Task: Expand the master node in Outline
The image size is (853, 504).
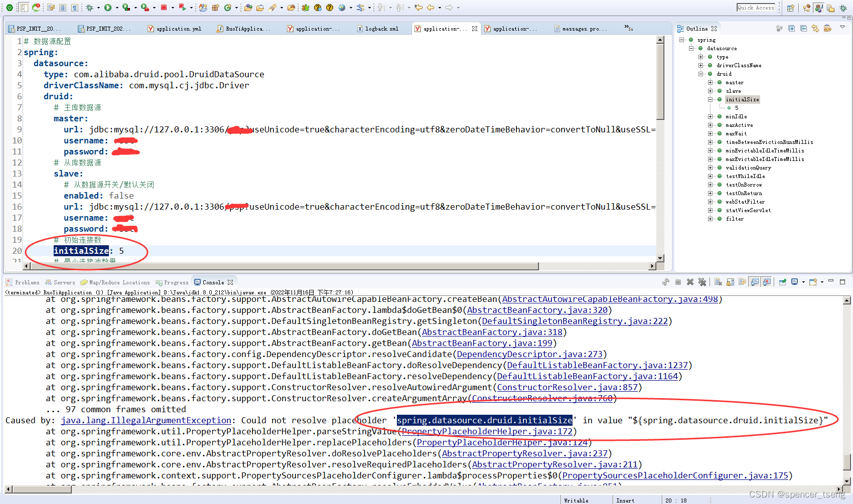Action: click(x=710, y=82)
